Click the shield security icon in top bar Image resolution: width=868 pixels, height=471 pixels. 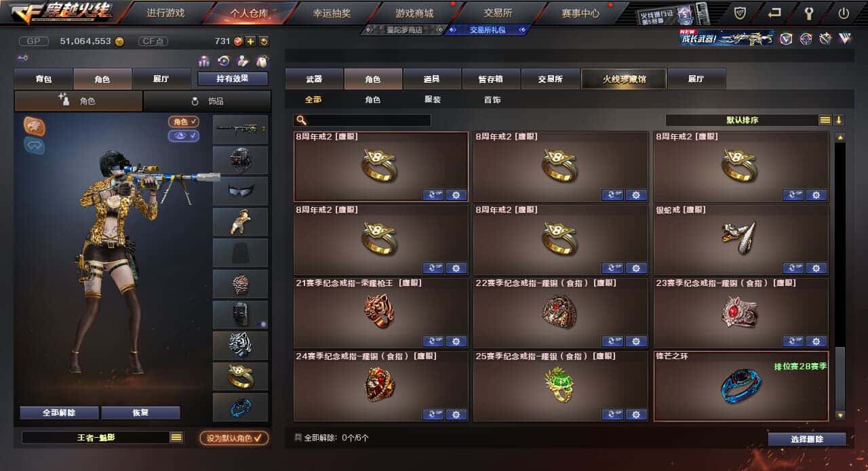pos(740,12)
